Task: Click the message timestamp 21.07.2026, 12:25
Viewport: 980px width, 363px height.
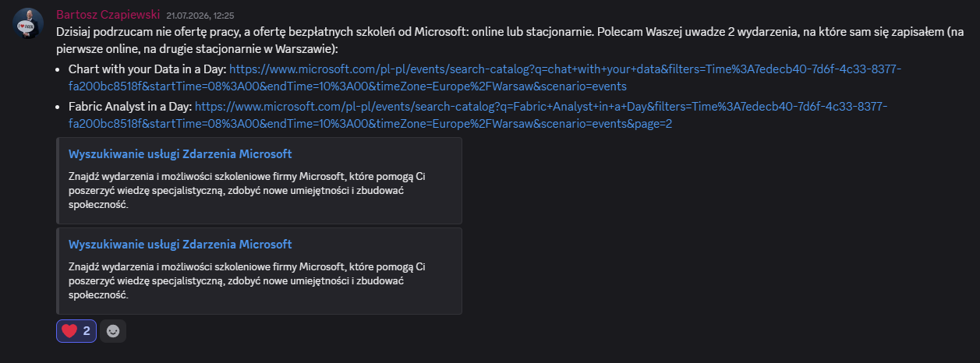Action: [200, 16]
